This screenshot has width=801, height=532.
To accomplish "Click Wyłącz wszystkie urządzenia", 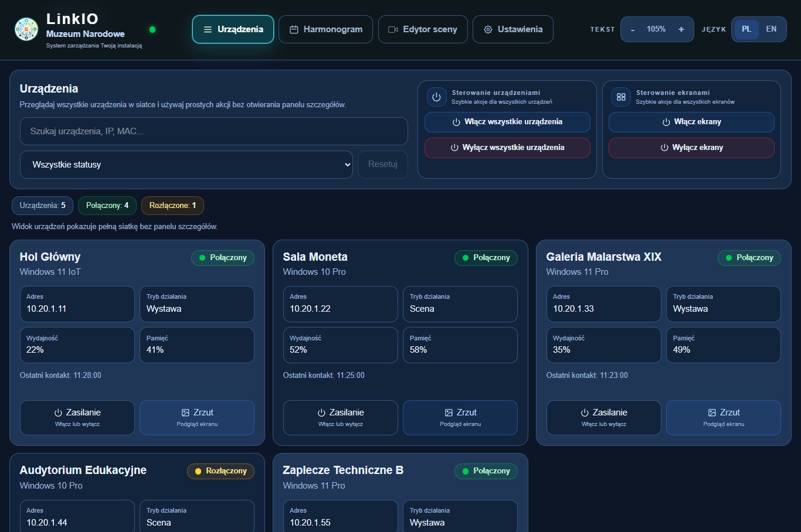I will [507, 148].
